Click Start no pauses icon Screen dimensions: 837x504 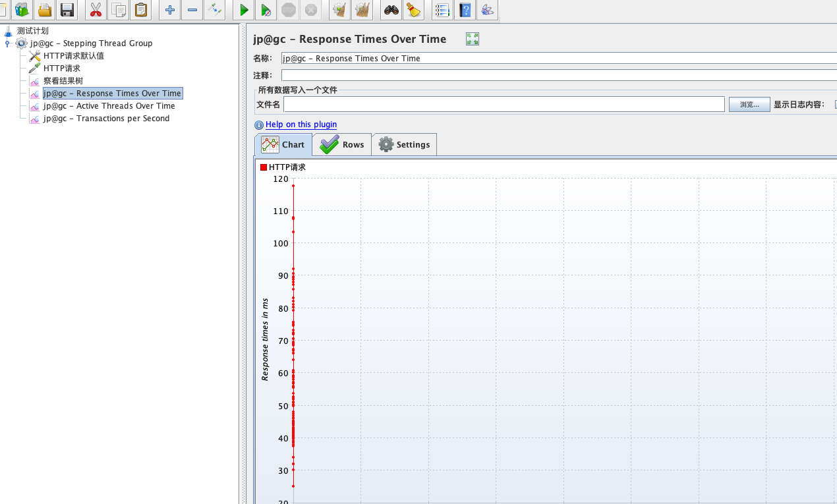[266, 10]
